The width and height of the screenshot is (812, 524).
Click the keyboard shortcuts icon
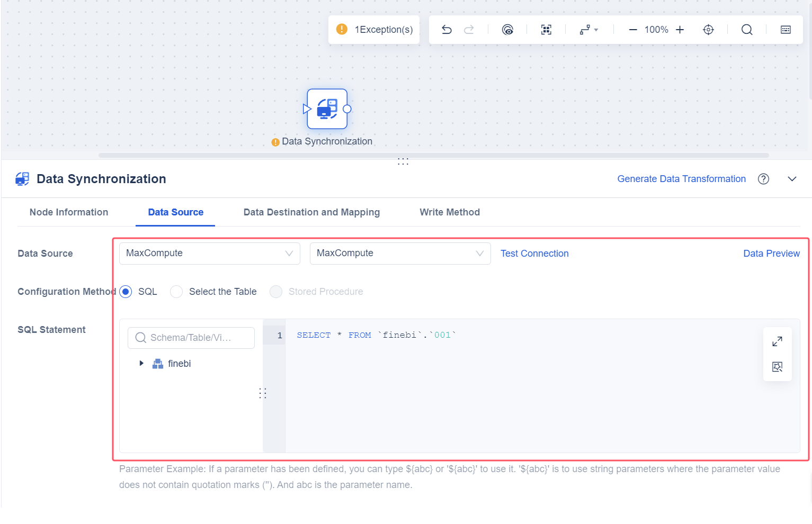pyautogui.click(x=786, y=30)
